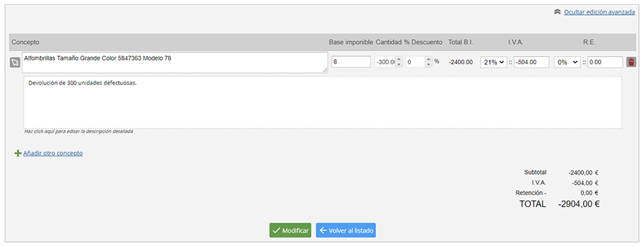Click the R.E. amount field showing 0.00
This screenshot has height=247, width=644.
point(605,62)
